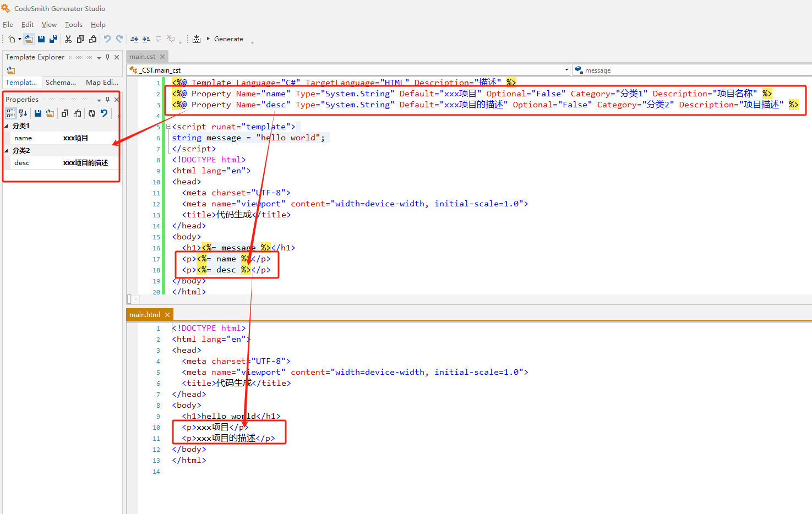Open the _CST.main_cst class dropdown

tap(566, 70)
